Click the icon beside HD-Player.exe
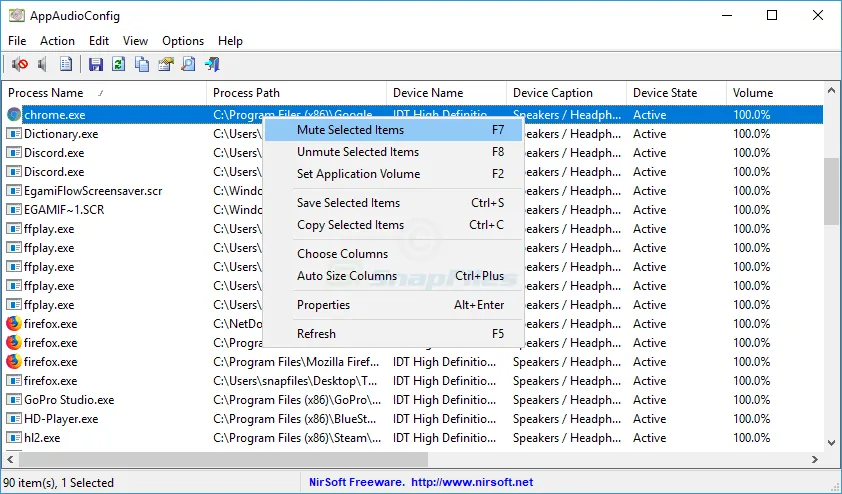Screen dimensions: 842x494 14,418
